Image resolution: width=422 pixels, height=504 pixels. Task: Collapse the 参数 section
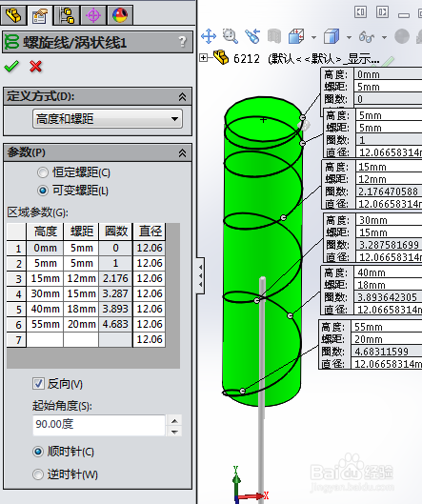[x=182, y=152]
